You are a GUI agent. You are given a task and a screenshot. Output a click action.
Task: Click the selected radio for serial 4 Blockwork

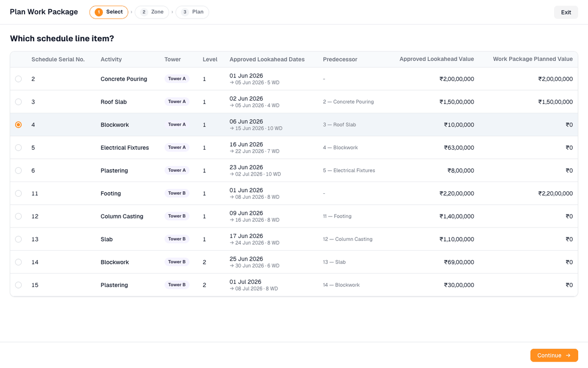coord(18,125)
